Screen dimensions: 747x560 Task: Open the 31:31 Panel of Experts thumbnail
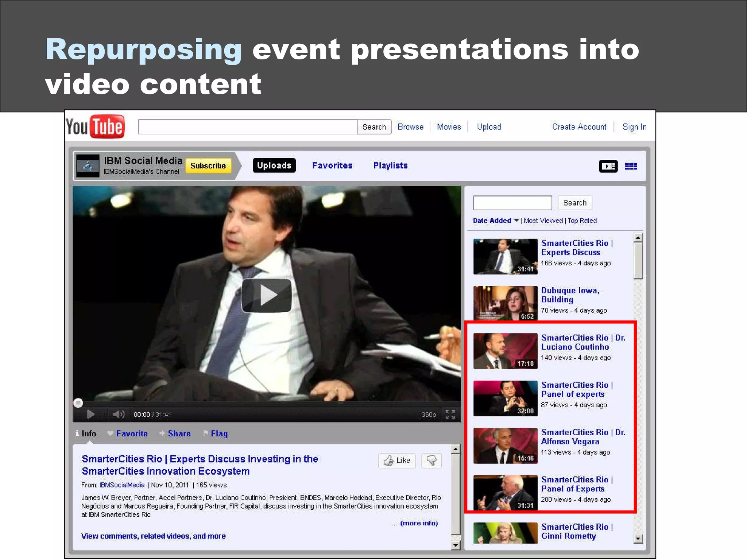(x=505, y=493)
